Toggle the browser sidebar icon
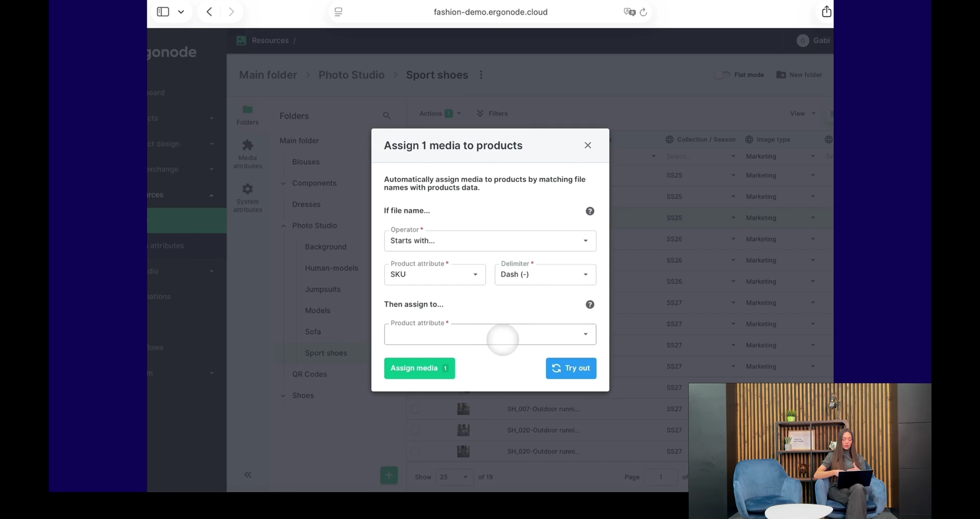The width and height of the screenshot is (980, 519). pyautogui.click(x=163, y=12)
